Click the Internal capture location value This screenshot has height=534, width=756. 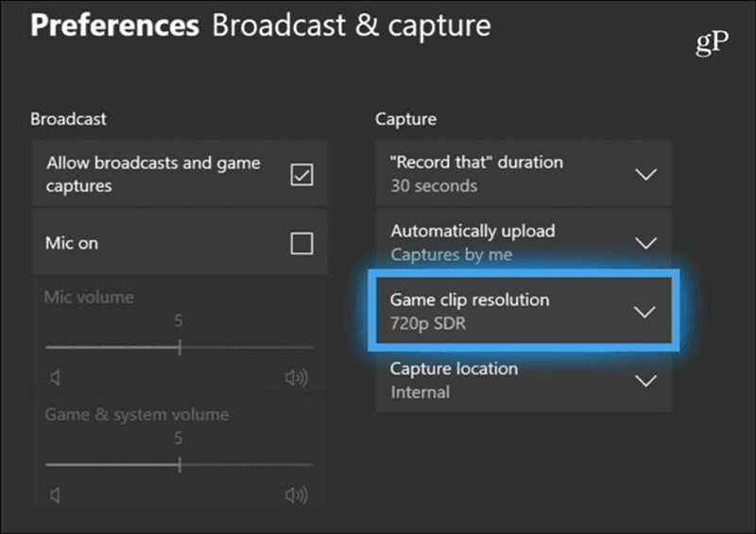tap(420, 392)
